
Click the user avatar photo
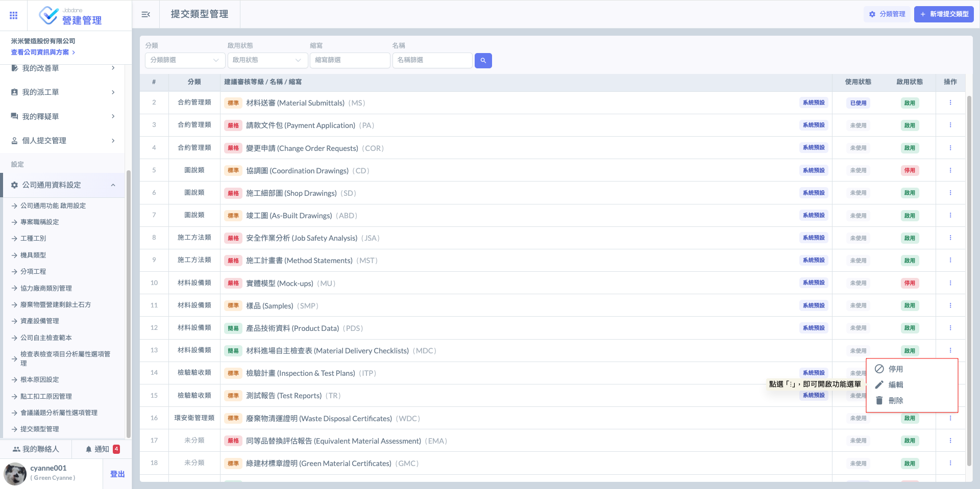point(15,474)
